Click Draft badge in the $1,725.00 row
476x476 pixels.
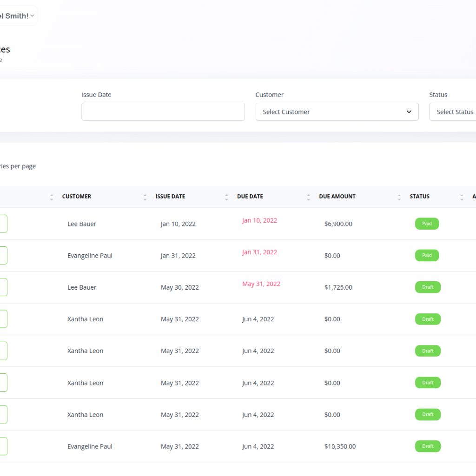coord(428,287)
